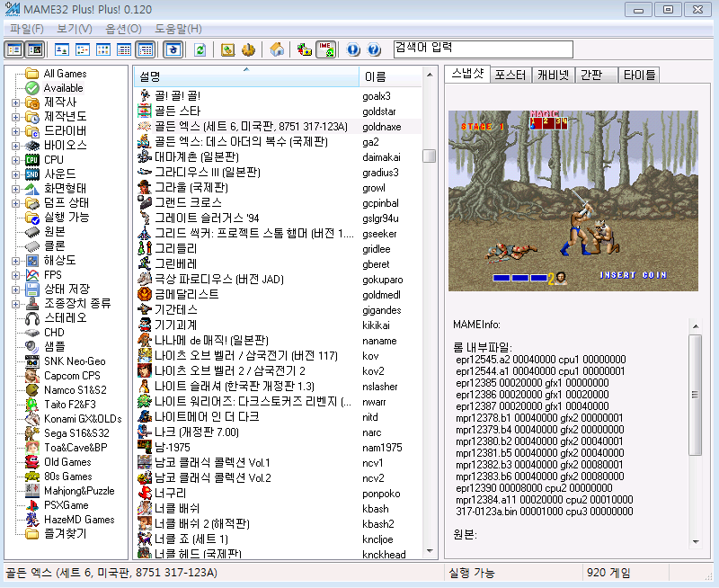Sort the game list by 설명 column
The width and height of the screenshot is (719, 588).
[x=246, y=76]
